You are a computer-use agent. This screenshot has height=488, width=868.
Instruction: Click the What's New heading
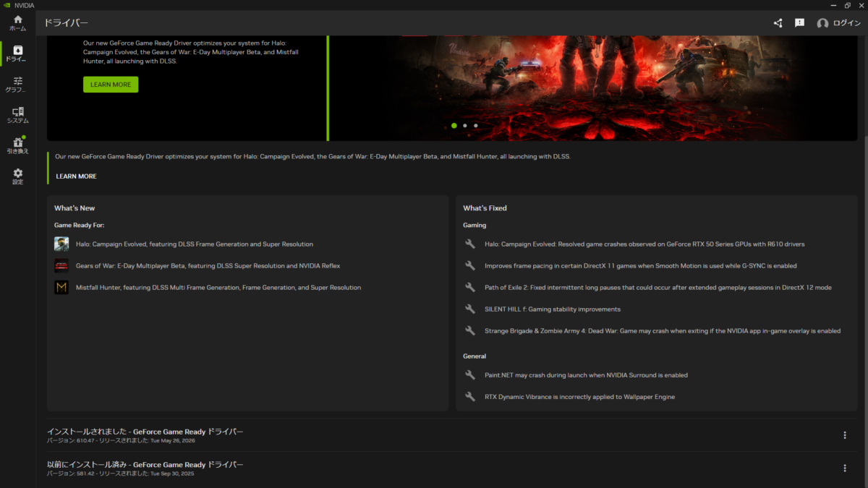(x=75, y=208)
